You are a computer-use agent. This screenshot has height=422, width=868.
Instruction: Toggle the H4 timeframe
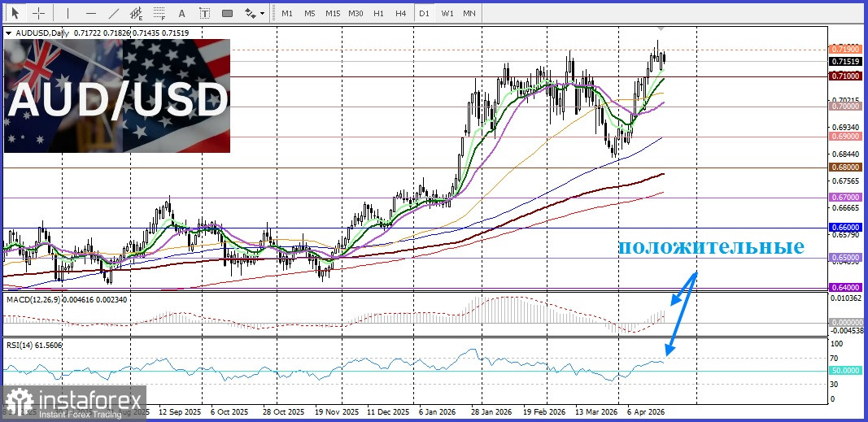401,13
